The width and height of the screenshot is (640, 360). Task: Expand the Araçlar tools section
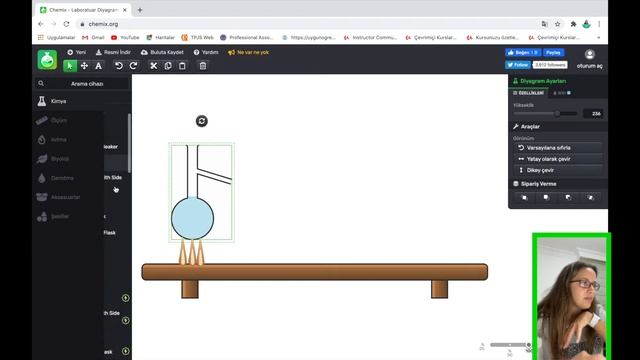[x=558, y=127]
